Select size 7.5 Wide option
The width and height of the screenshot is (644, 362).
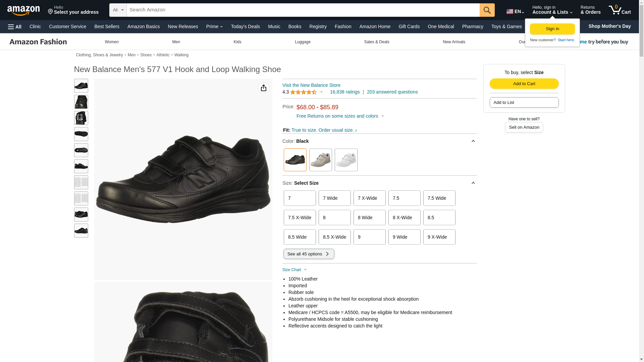point(439,198)
